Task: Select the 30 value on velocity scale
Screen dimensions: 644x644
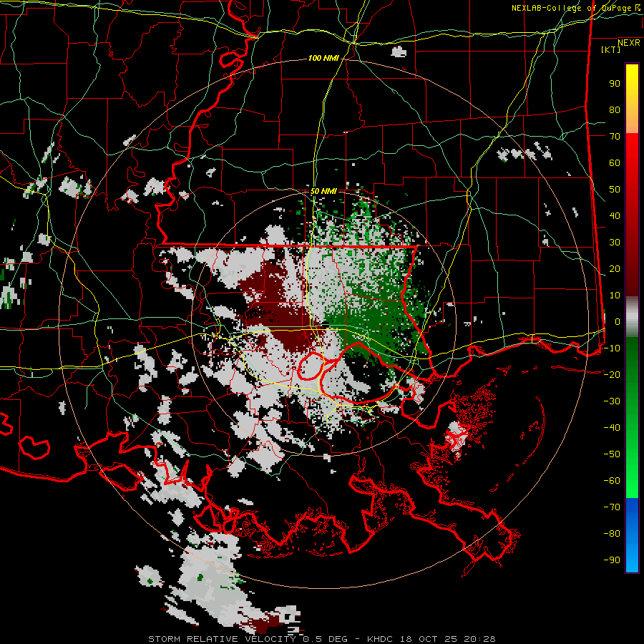Action: [x=615, y=243]
